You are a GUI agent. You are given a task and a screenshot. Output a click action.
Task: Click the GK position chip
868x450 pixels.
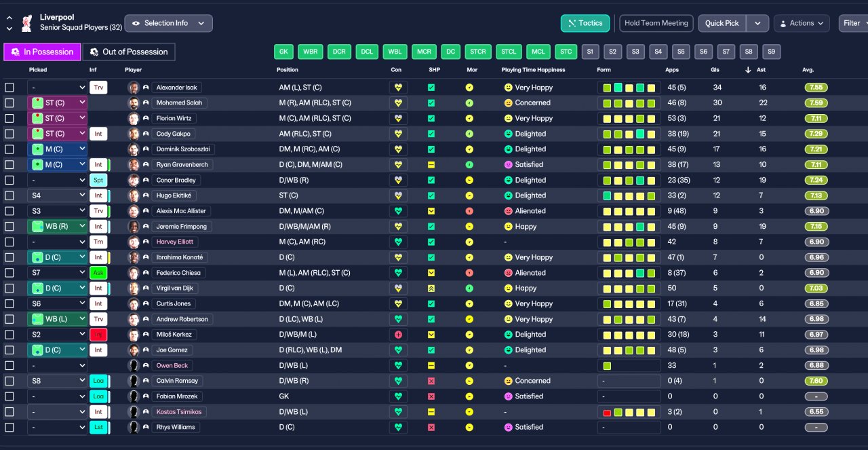pyautogui.click(x=283, y=52)
